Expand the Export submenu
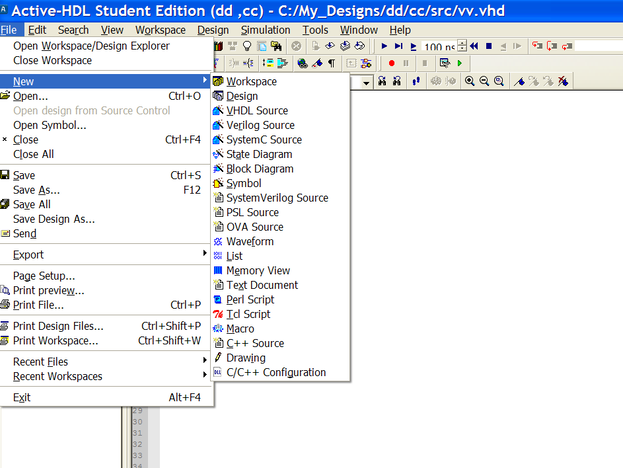Screen dimensions: 623x468 (105, 255)
